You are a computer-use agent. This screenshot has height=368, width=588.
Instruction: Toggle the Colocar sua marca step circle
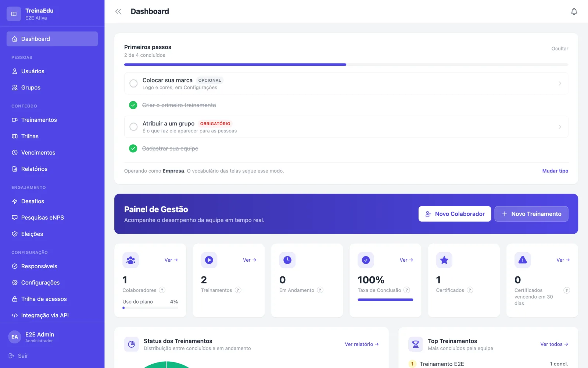tap(133, 84)
